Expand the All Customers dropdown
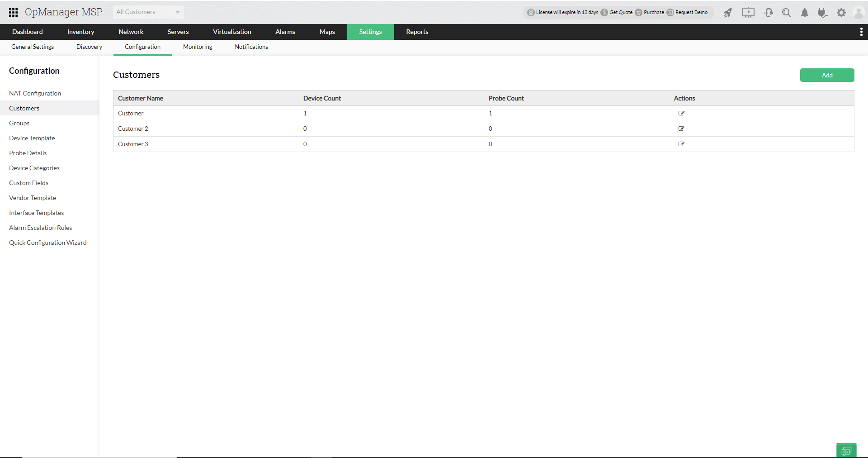The height and width of the screenshot is (458, 868). (x=147, y=12)
